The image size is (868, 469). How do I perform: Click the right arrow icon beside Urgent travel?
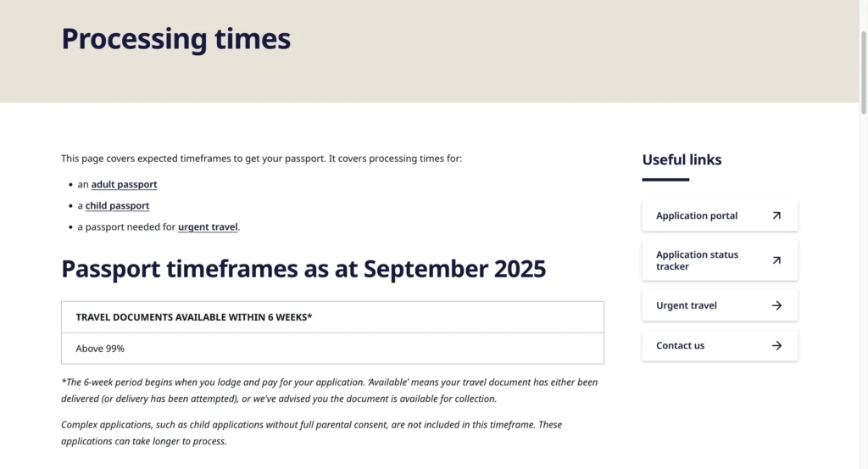[776, 305]
